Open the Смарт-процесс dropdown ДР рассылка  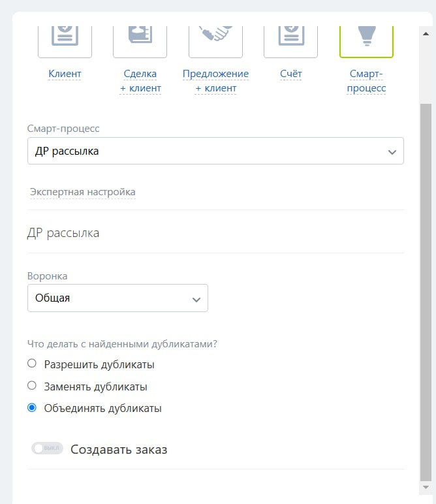tap(215, 151)
